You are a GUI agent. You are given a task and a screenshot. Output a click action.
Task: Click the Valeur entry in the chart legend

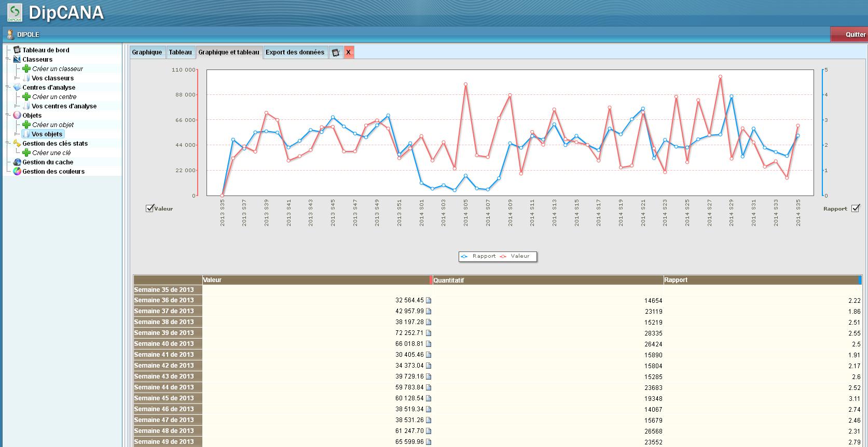(515, 256)
